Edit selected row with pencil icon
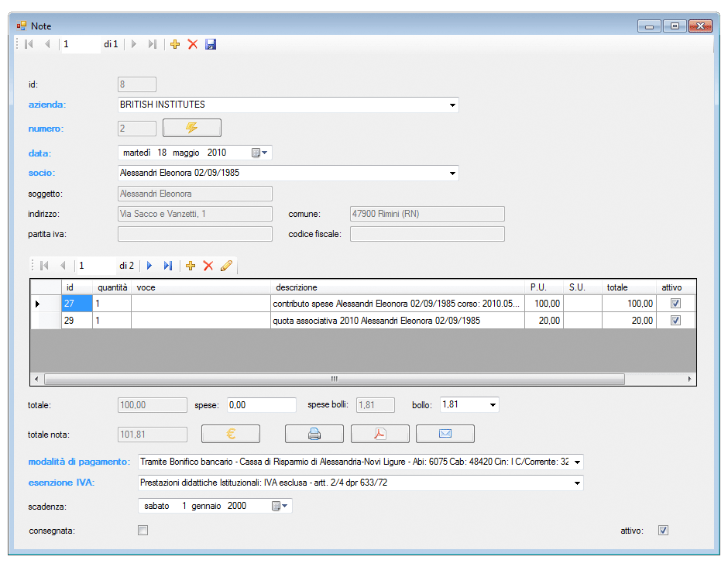728x567 pixels. coord(227,266)
